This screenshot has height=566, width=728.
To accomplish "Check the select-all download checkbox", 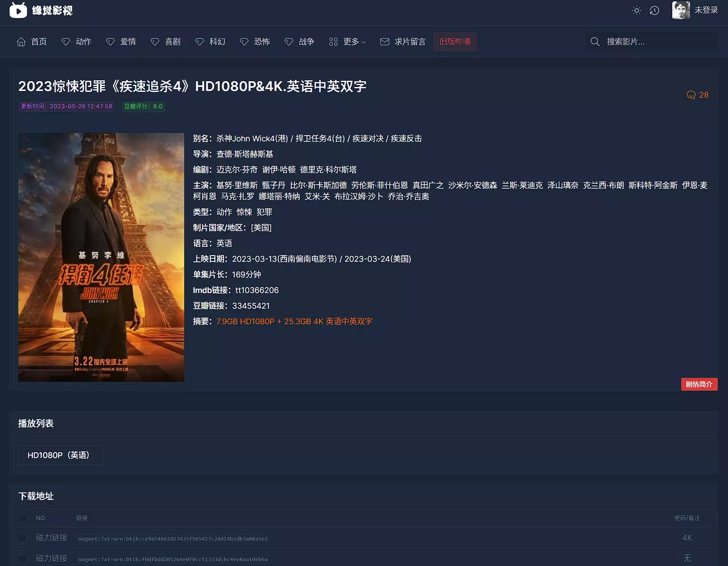I will point(23,518).
